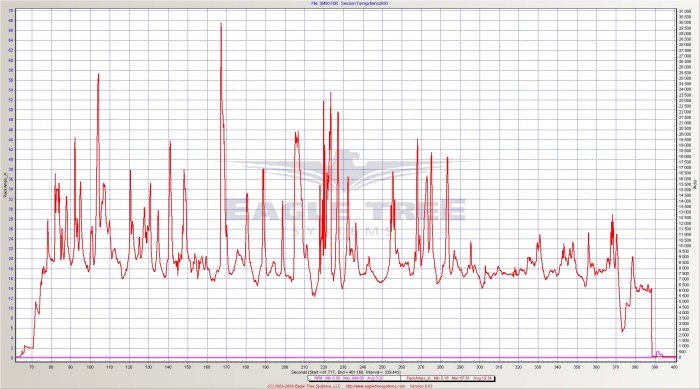
Task: Click the red spike near 92 seconds
Action: [75, 138]
